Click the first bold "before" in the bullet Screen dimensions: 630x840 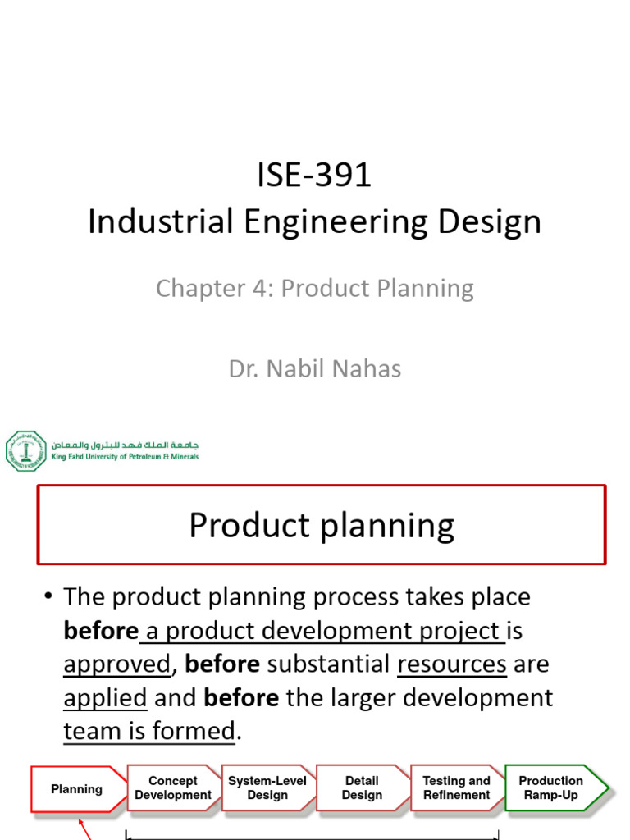100,631
